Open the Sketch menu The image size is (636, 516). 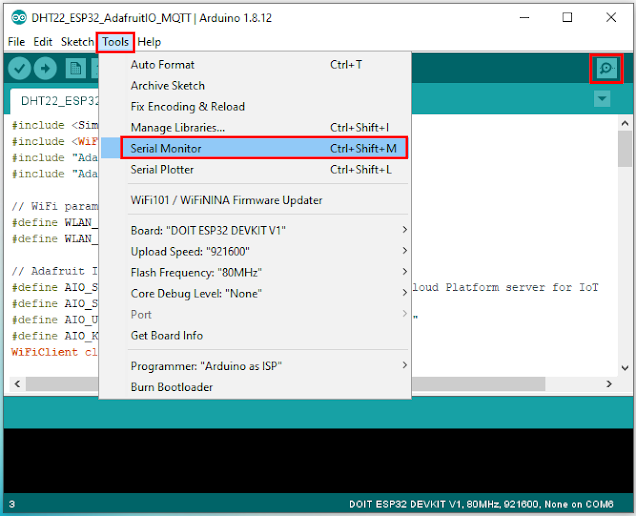pos(77,42)
